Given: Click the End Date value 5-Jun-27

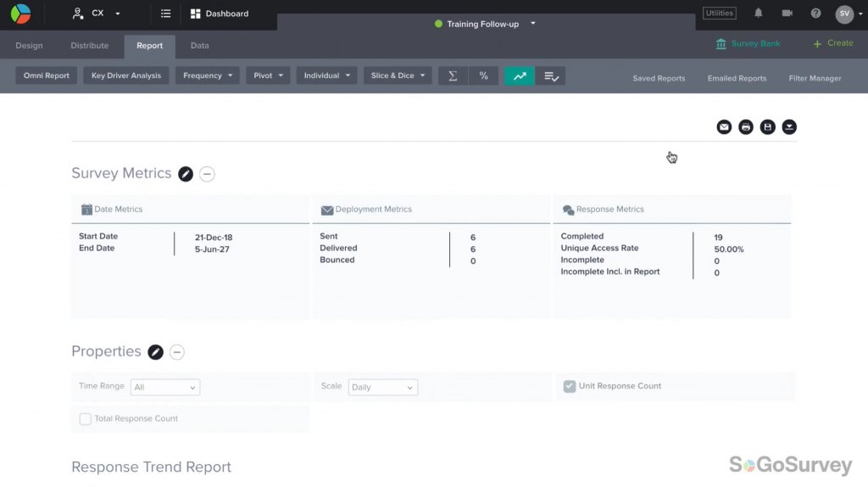Looking at the screenshot, I should 212,249.
